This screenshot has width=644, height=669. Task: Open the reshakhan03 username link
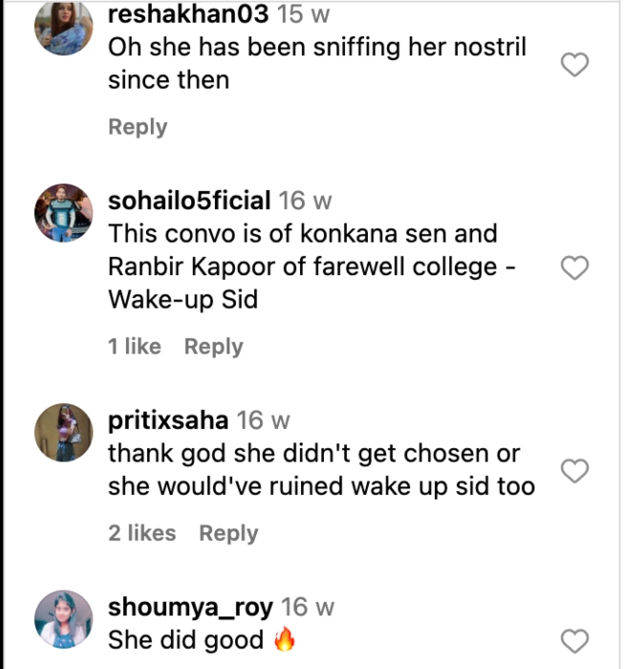[x=188, y=14]
